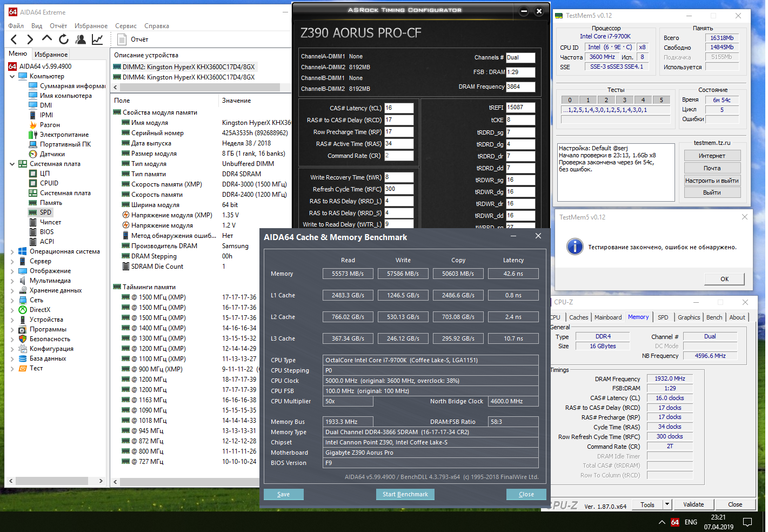Select Тест in the AIDA64 tree

coord(36,368)
